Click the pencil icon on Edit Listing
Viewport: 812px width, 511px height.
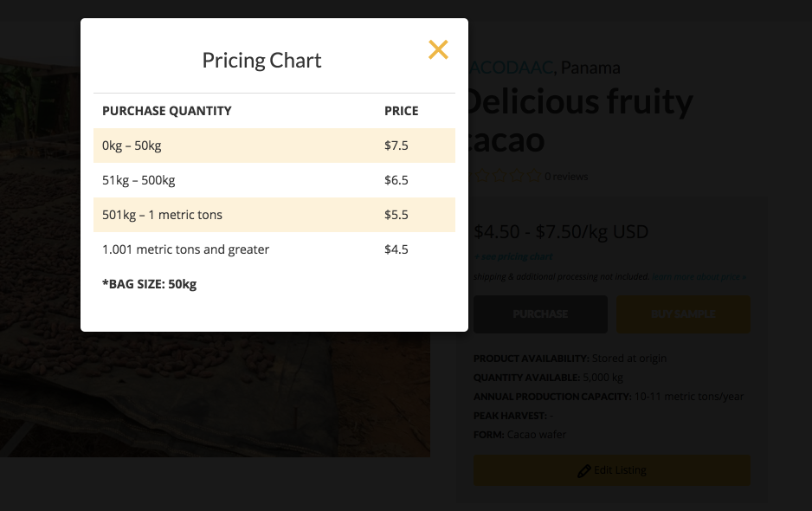[x=584, y=471]
